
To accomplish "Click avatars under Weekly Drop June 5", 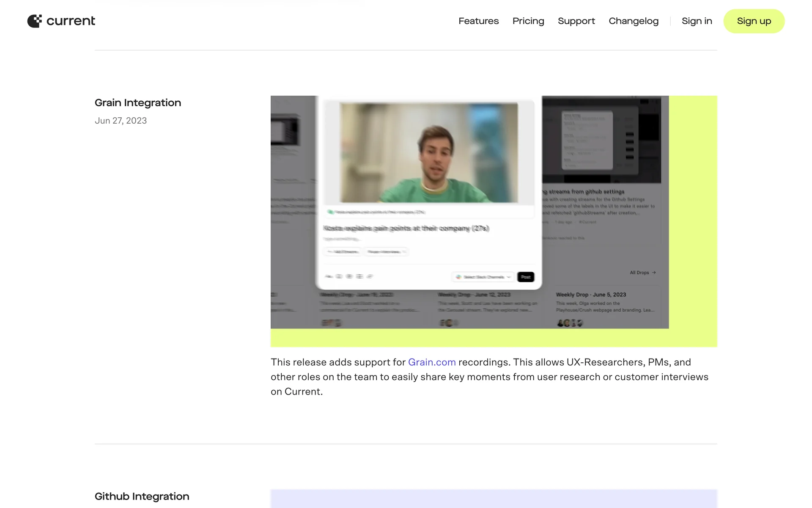I will [x=570, y=323].
